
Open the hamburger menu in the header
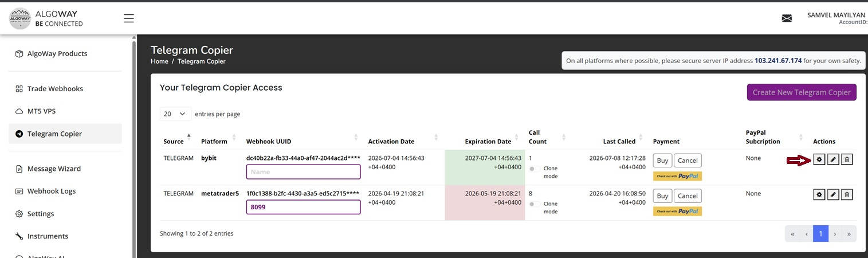(x=129, y=18)
